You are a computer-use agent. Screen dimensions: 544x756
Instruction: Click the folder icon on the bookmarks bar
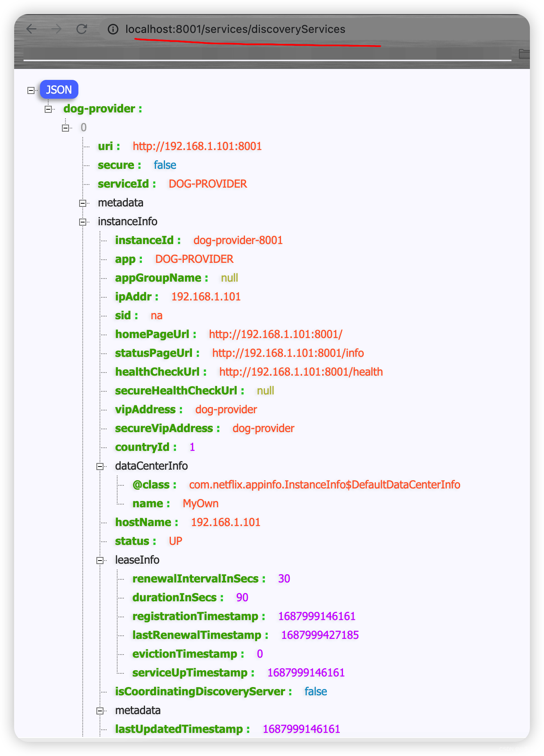(x=524, y=53)
